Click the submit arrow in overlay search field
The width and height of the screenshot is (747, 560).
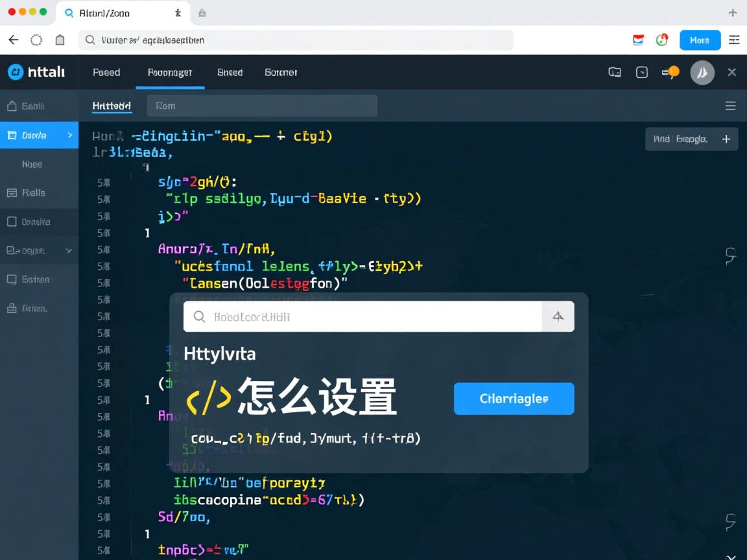coord(558,316)
